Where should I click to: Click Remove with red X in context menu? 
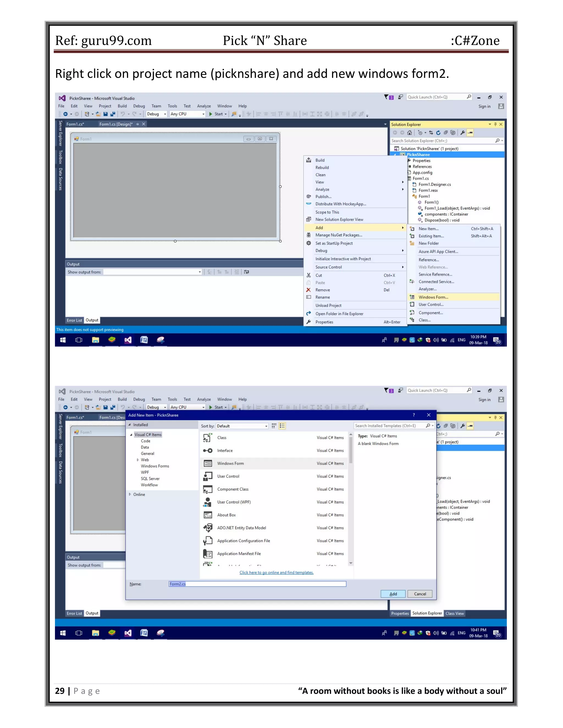(x=355, y=290)
